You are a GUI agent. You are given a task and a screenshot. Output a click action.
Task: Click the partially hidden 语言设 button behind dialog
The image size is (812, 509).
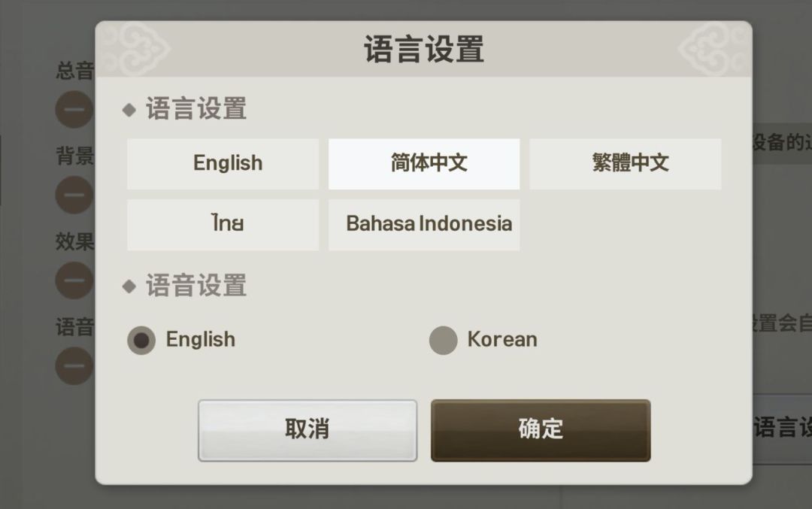click(782, 427)
